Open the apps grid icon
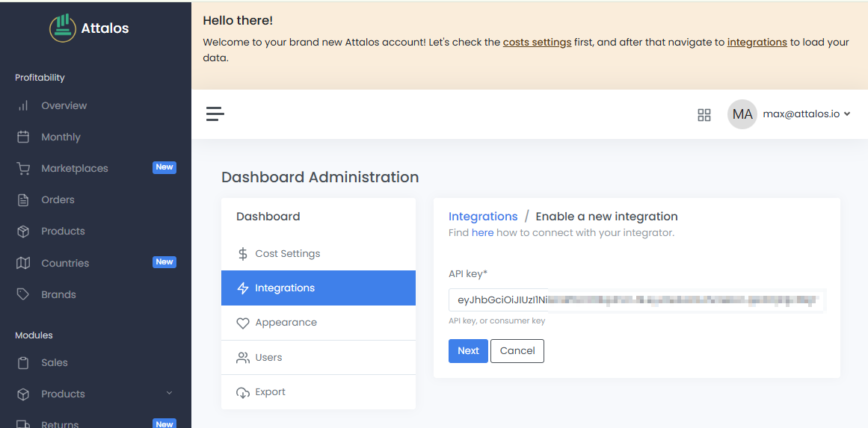The width and height of the screenshot is (868, 428). 704,115
